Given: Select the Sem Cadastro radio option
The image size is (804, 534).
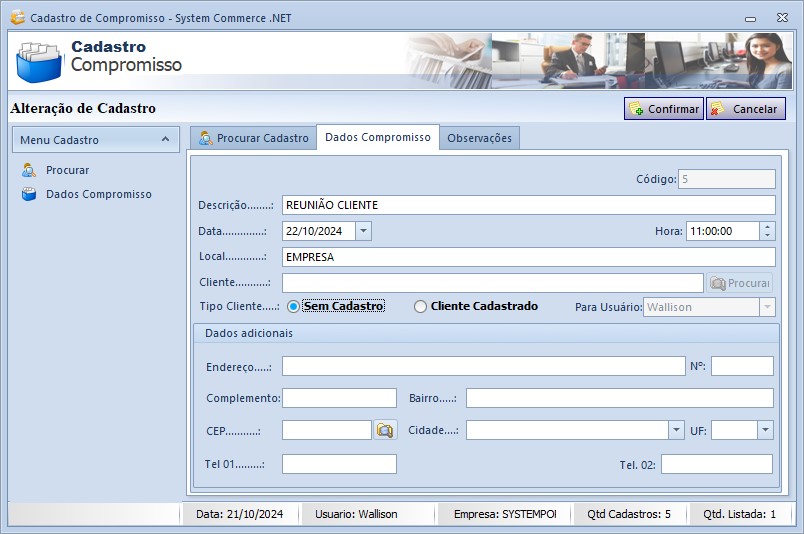Looking at the screenshot, I should pos(293,307).
